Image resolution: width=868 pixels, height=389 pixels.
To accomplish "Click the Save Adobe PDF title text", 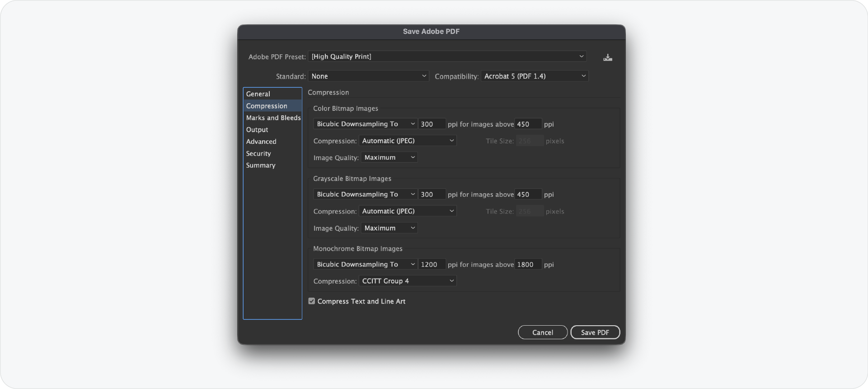I will tap(432, 32).
